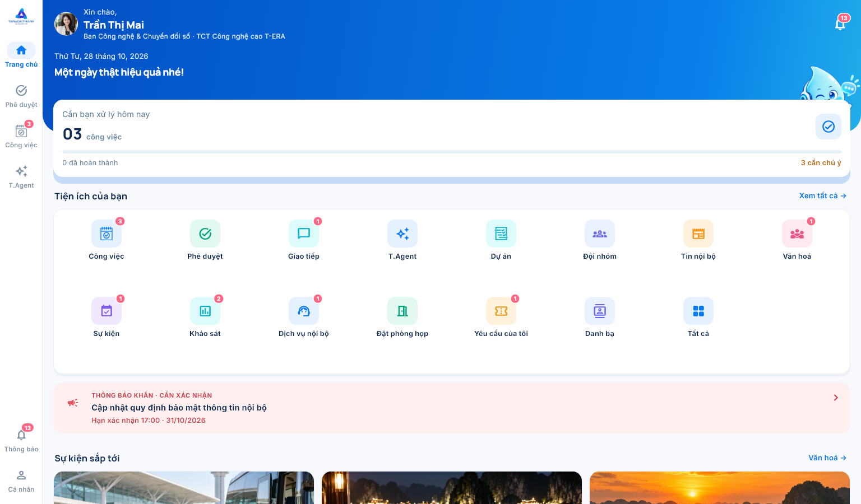
Task: Open the Tin nội bộ news icon
Action: click(698, 234)
